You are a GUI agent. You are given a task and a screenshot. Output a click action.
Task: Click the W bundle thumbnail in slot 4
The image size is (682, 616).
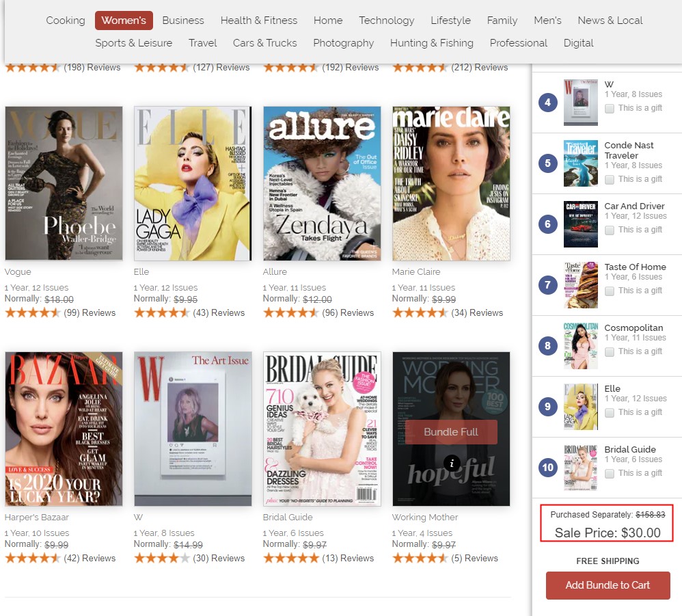[581, 103]
